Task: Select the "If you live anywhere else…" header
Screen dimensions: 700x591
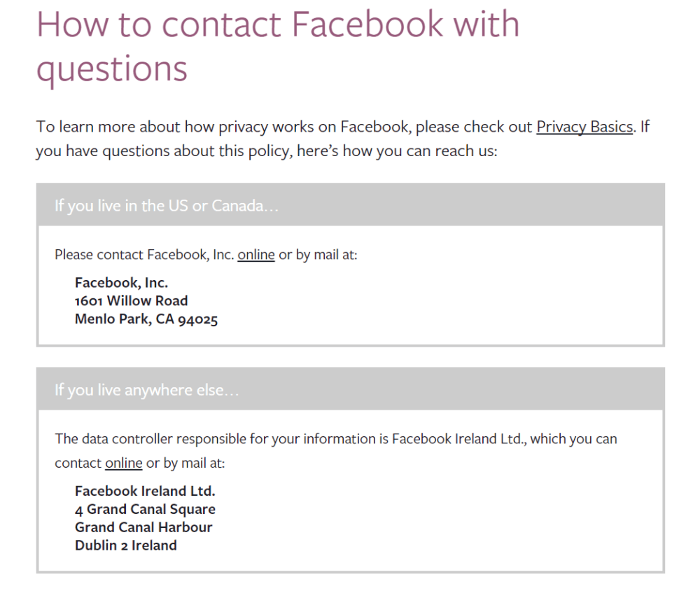Action: click(x=147, y=390)
